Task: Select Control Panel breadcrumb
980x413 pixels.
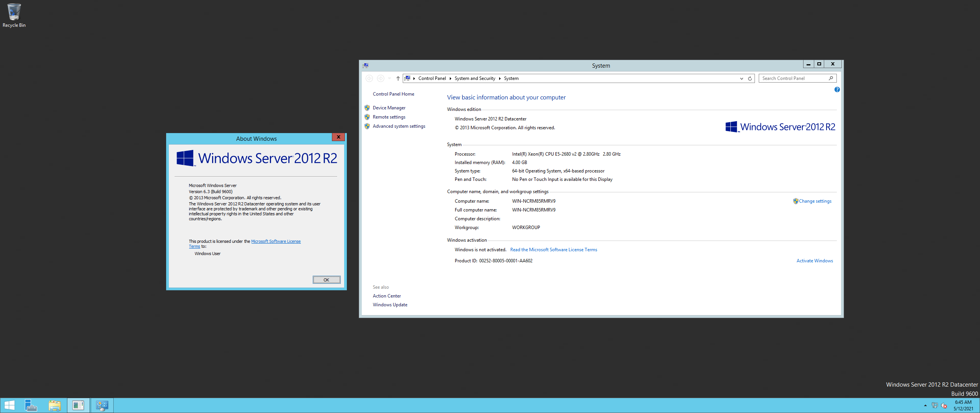Action: [x=432, y=78]
